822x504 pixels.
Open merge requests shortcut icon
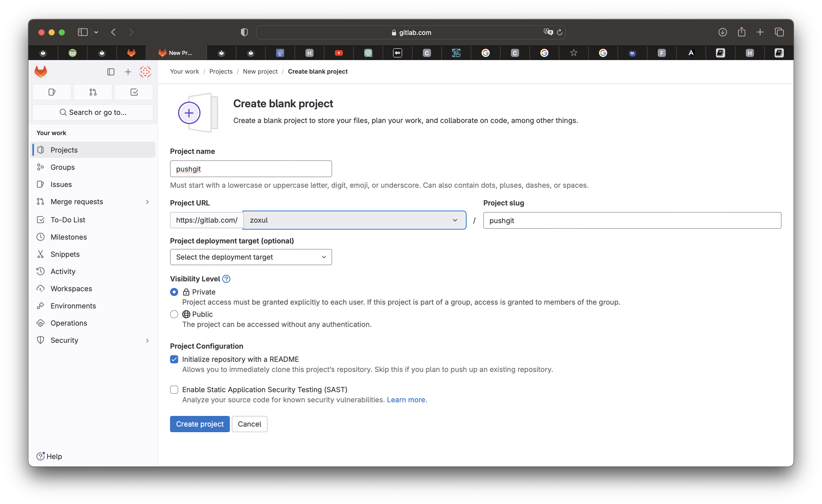pyautogui.click(x=93, y=92)
